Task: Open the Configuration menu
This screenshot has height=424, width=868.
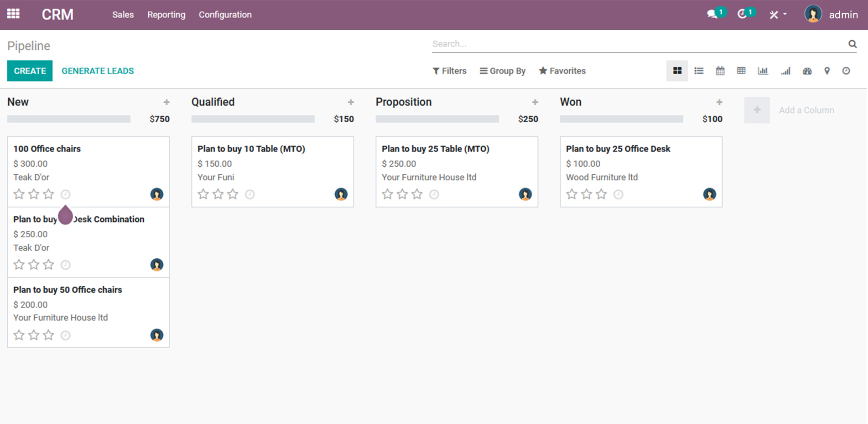Action: click(225, 15)
